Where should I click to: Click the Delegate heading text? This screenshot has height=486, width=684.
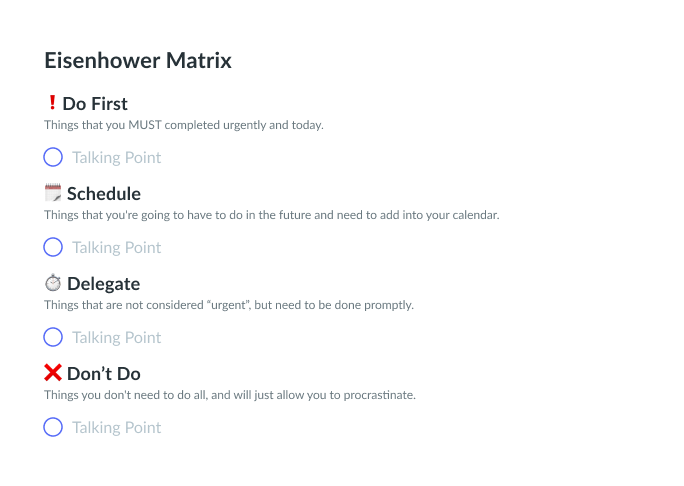104,284
